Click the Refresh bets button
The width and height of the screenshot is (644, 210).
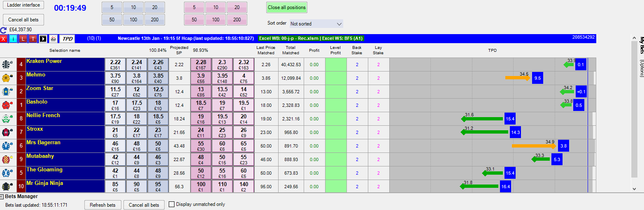click(102, 205)
